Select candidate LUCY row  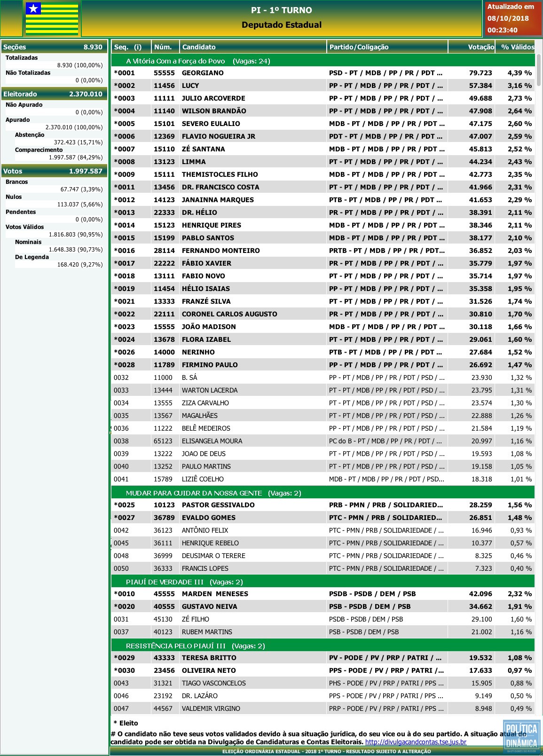(323, 86)
